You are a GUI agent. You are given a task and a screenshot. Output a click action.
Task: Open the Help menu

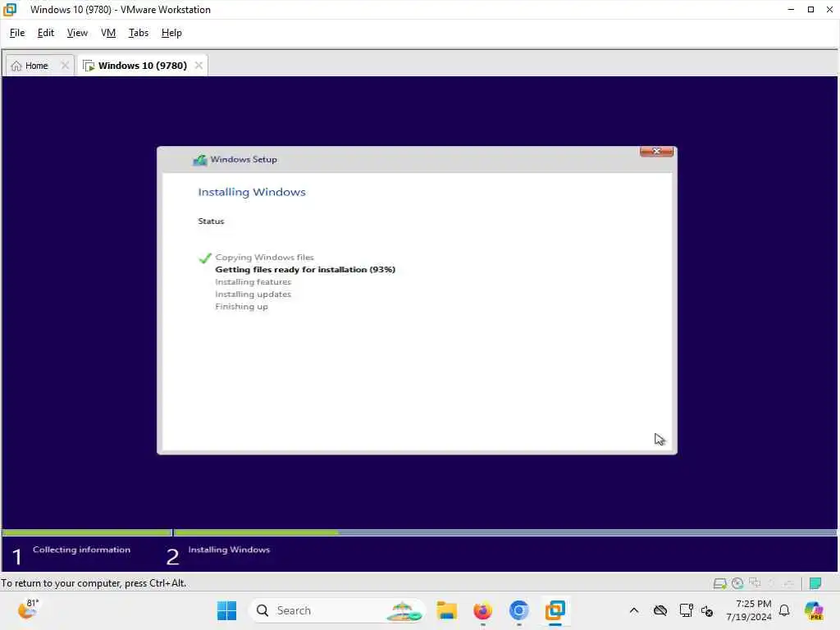pyautogui.click(x=171, y=33)
